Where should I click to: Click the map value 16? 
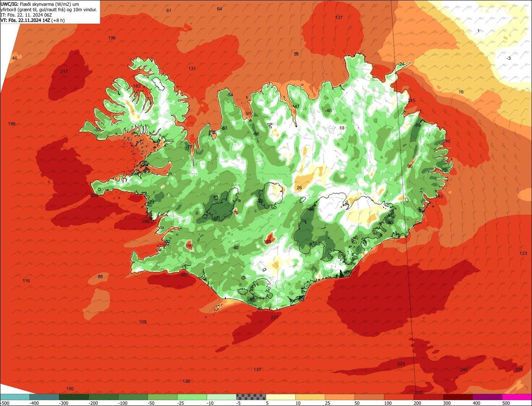click(x=461, y=92)
